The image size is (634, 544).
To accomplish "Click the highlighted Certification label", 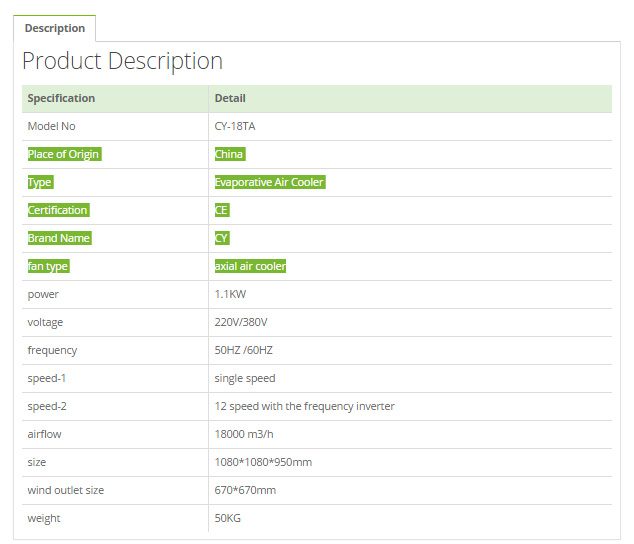I will [x=58, y=210].
